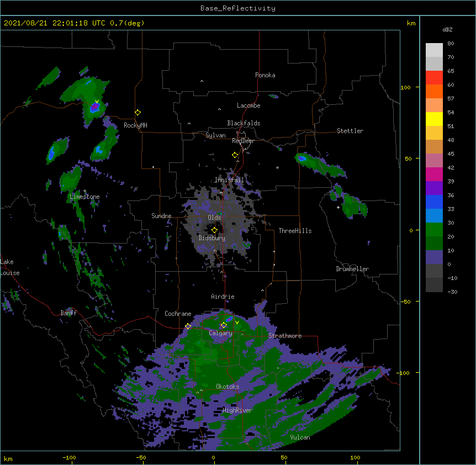The height and width of the screenshot is (465, 476).
Task: Pick the orange 57-60 dBZ legend swatch
Action: [434, 91]
